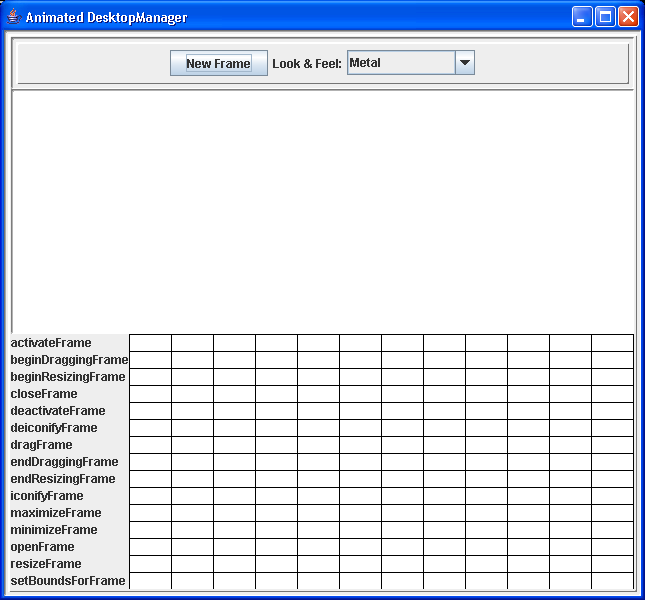The image size is (645, 600).
Task: Click the first grid cell in activateFrame row
Action: (151, 343)
